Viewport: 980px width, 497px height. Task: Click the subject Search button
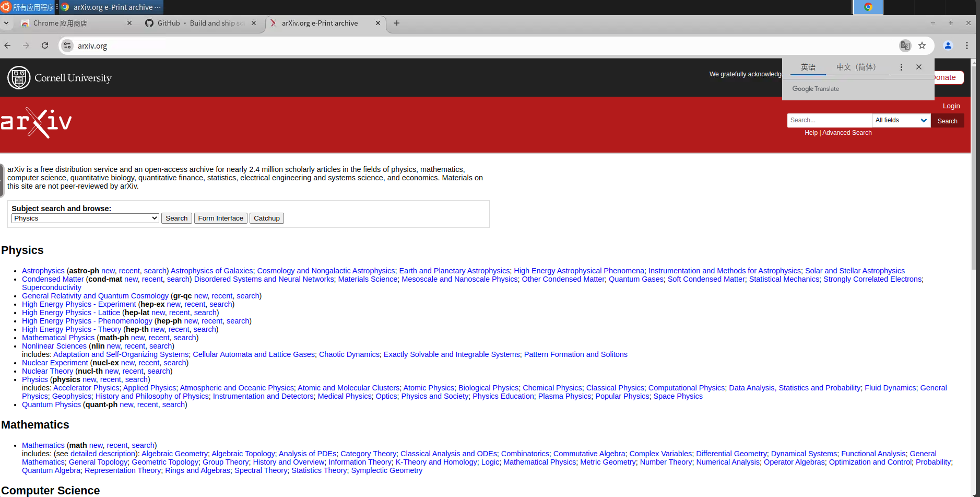[176, 218]
